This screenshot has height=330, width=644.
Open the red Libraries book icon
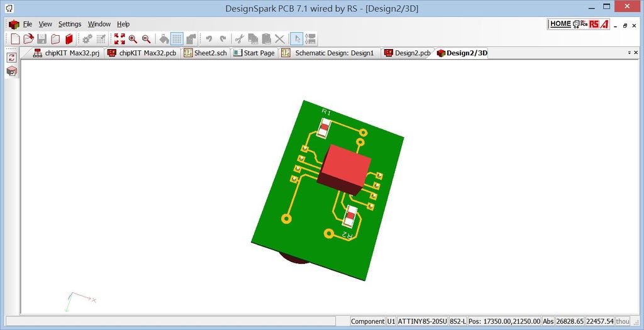(x=69, y=39)
